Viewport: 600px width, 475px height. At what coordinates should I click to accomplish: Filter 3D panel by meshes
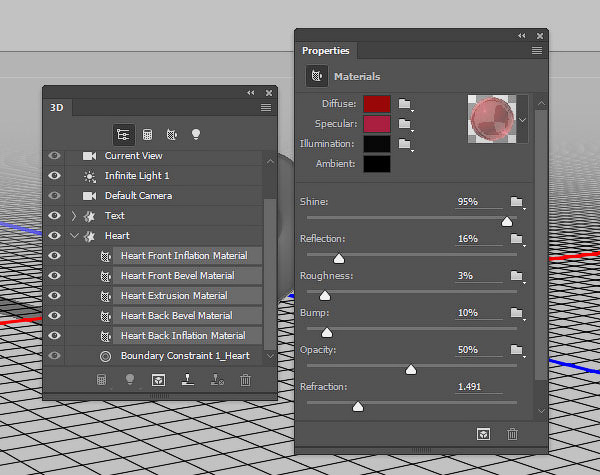coord(147,135)
